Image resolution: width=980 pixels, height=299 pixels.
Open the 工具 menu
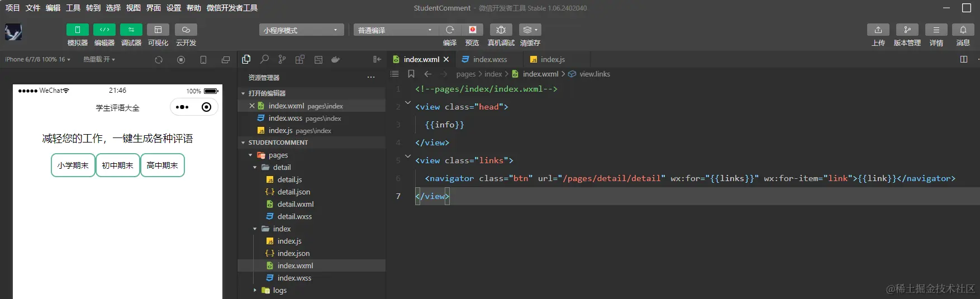[x=73, y=8]
